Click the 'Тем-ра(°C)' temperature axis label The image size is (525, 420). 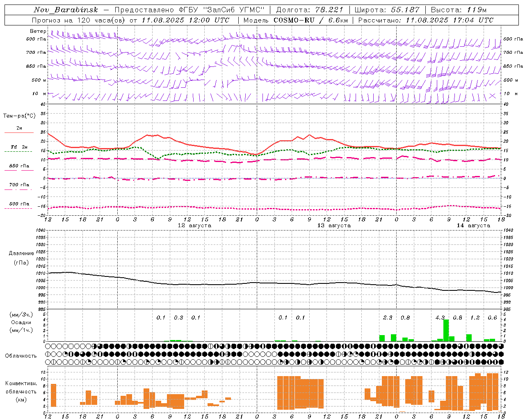coord(19,116)
